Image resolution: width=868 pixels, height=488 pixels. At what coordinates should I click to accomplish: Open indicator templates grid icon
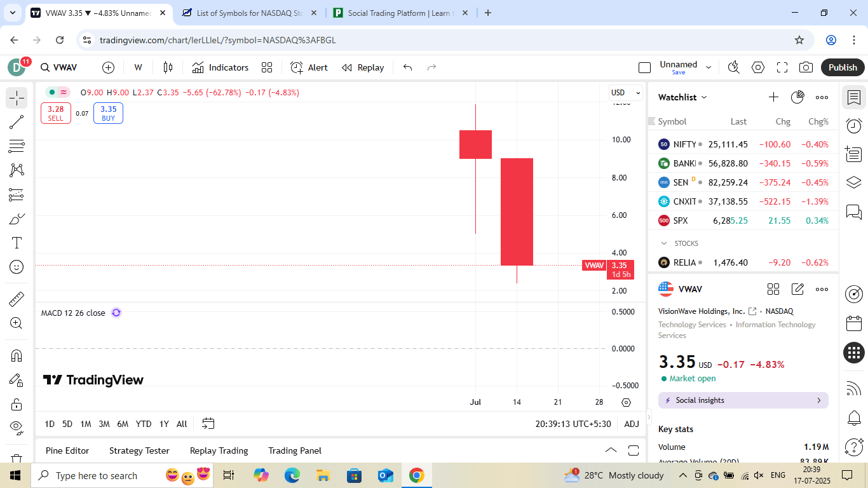click(267, 67)
